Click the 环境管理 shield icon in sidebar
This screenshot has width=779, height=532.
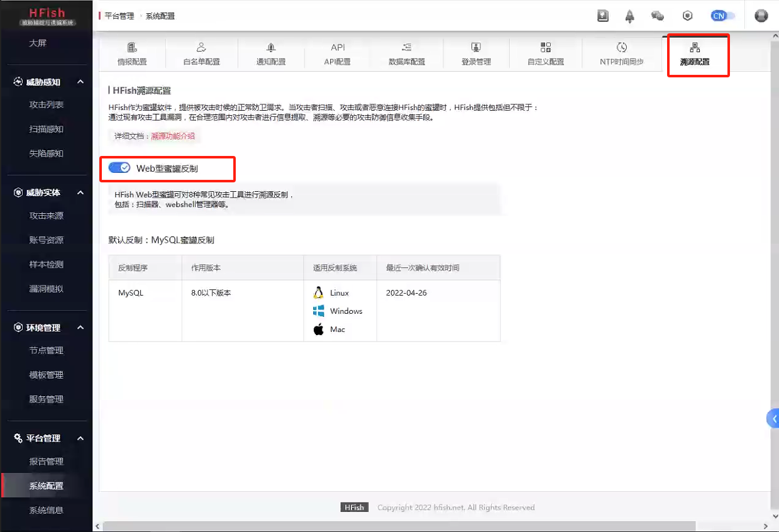[x=18, y=328]
